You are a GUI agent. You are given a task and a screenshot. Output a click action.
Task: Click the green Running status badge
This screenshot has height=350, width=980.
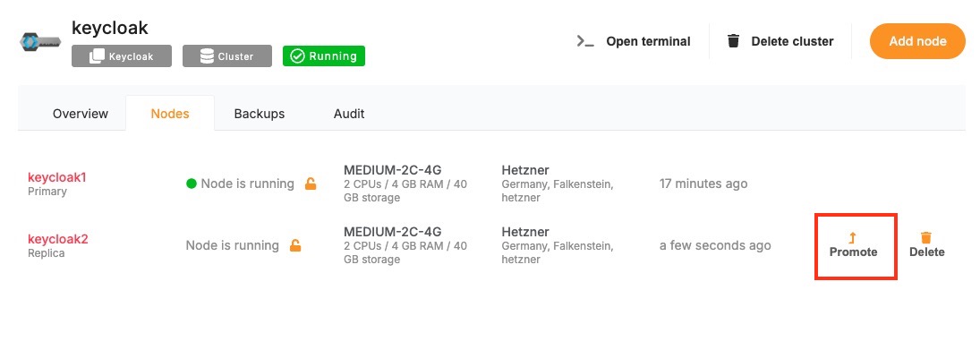click(324, 56)
